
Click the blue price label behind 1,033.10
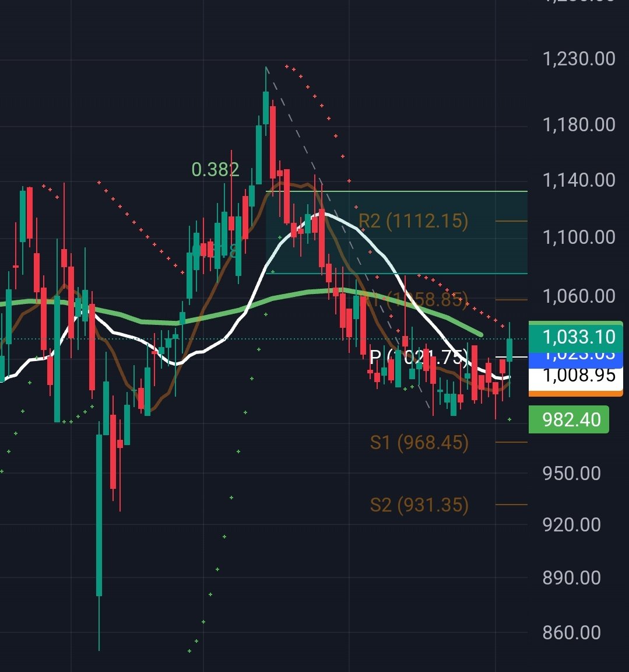(x=576, y=360)
